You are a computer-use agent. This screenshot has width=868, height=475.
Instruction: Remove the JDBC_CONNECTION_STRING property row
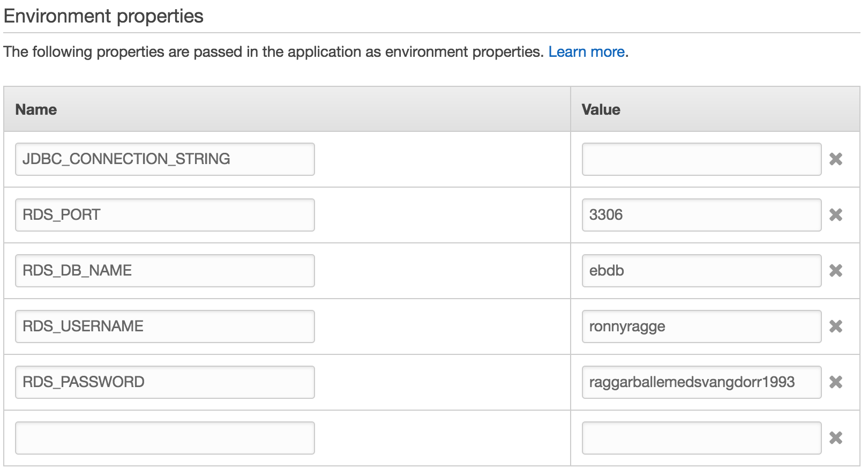836,159
